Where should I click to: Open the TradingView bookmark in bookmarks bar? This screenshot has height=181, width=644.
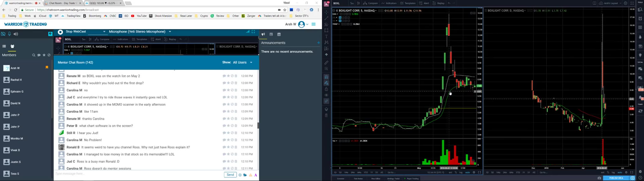71,16
